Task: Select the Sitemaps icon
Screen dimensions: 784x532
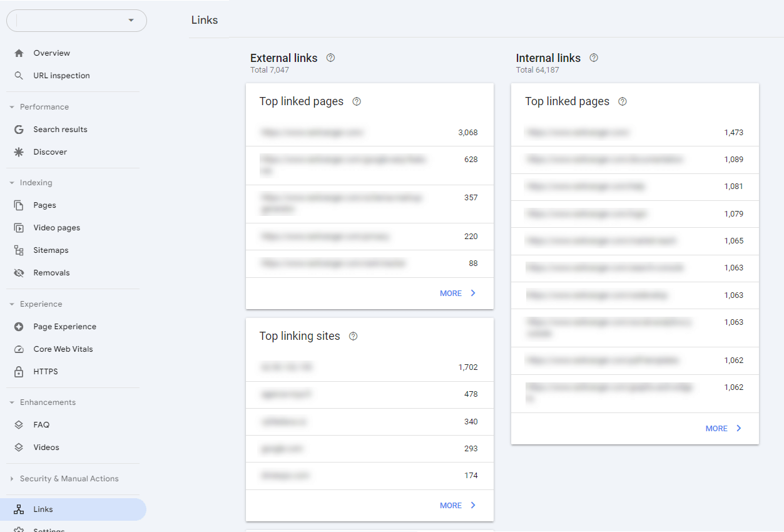Action: pos(18,250)
